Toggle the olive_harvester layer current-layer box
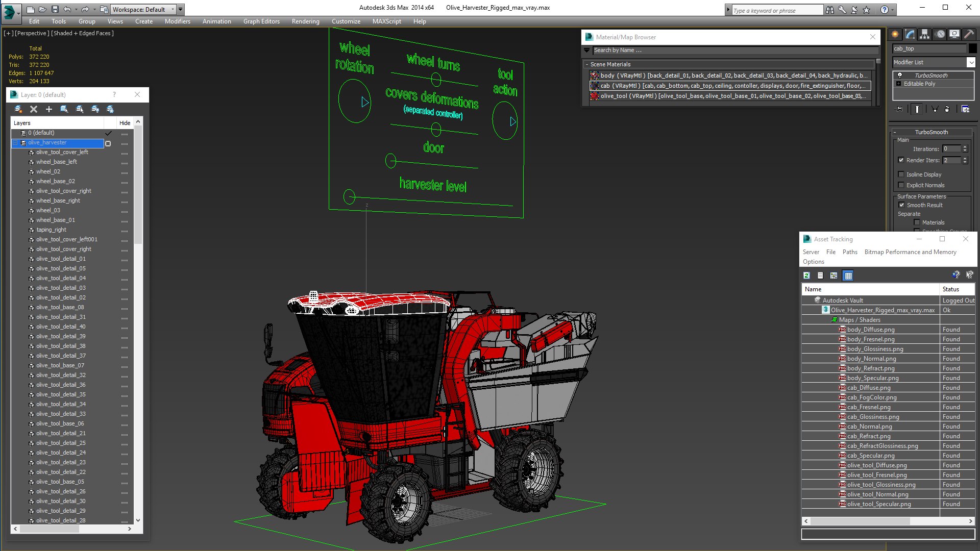Viewport: 980px width, 551px height. tap(108, 143)
